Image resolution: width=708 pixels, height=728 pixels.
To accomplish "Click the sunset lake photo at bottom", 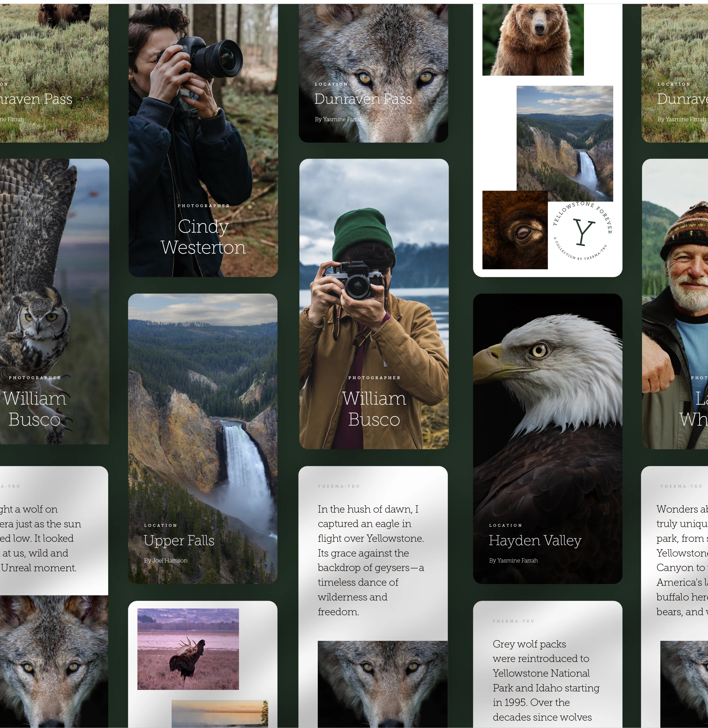I will coord(220,714).
